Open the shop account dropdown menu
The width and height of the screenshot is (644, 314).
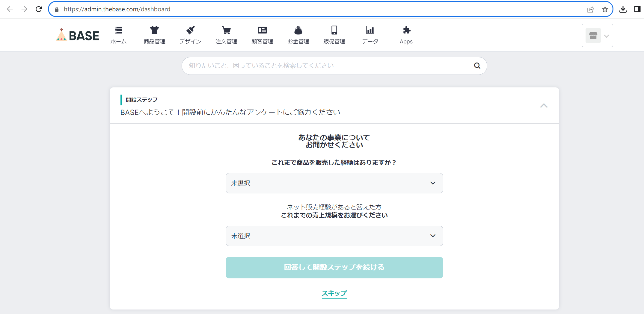point(597,36)
